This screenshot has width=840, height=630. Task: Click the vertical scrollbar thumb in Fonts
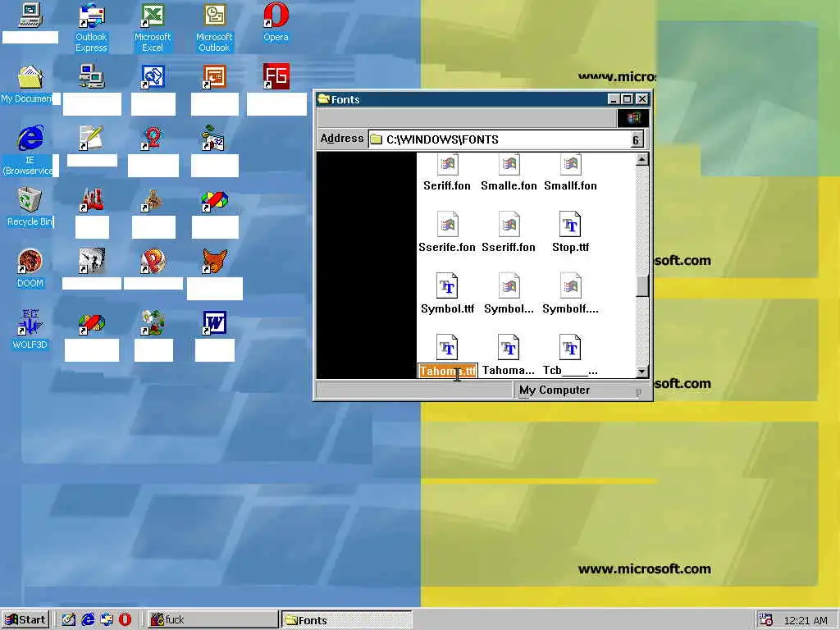click(x=641, y=285)
